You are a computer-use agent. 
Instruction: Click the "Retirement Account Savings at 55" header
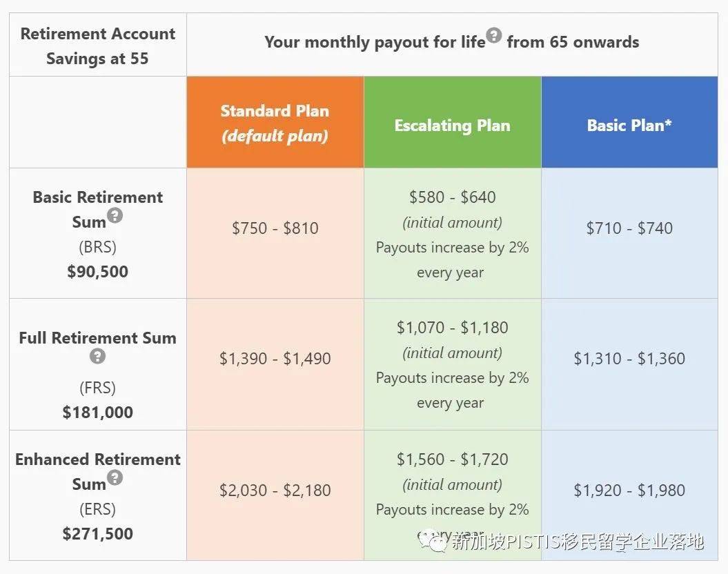[x=97, y=46]
